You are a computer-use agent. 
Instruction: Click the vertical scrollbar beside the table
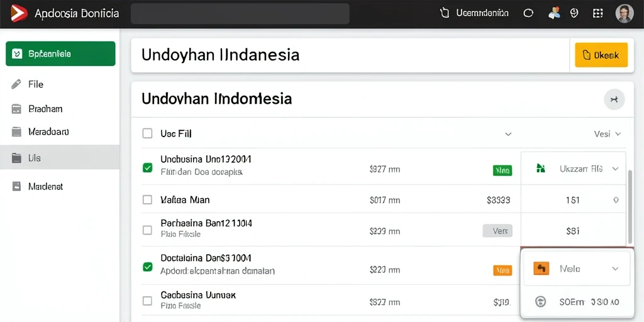pyautogui.click(x=630, y=206)
